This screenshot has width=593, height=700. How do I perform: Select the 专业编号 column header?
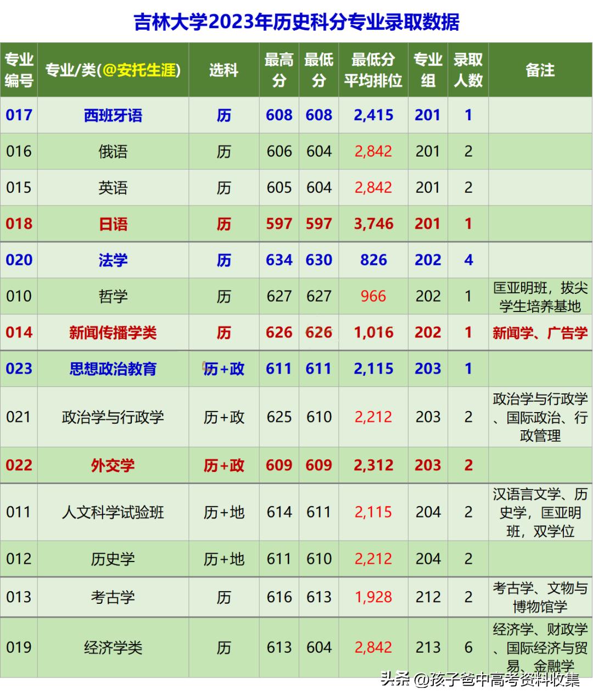[19, 70]
